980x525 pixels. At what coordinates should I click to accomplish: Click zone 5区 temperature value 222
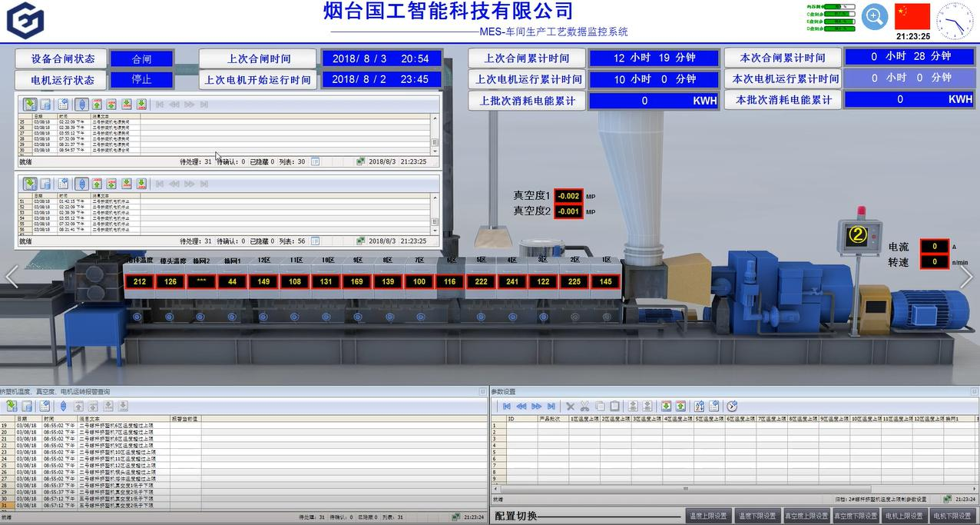pos(481,281)
